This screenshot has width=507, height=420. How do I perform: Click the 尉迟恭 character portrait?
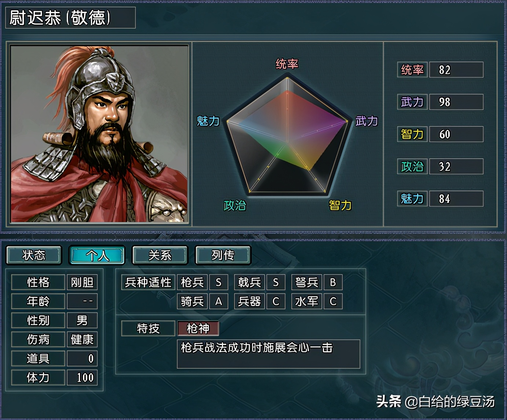(x=99, y=134)
